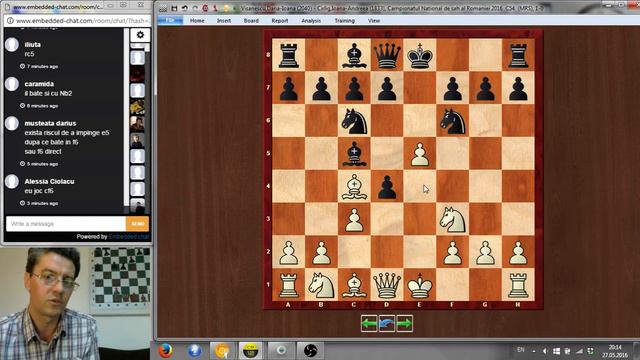
Task: Open the blue globe taskbar icon
Action: click(194, 350)
